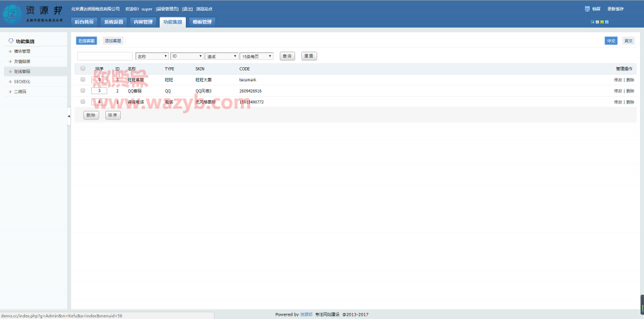Open 在线客服 in the sidebar

(22, 72)
